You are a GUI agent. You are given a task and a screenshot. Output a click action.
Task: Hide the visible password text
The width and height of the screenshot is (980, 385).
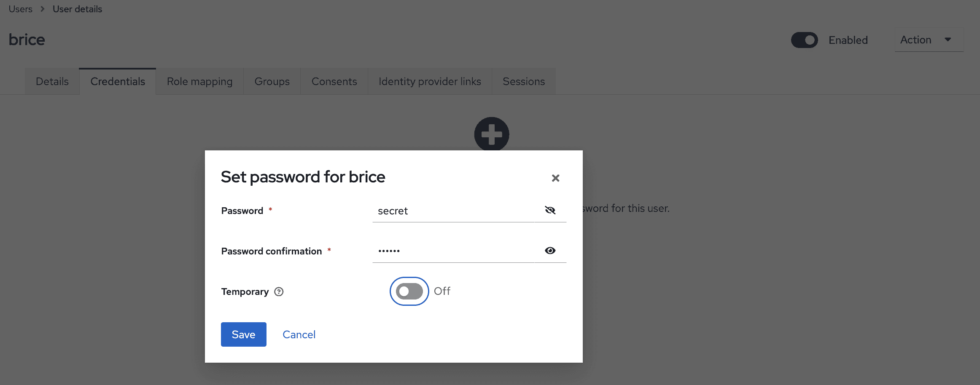tap(550, 210)
